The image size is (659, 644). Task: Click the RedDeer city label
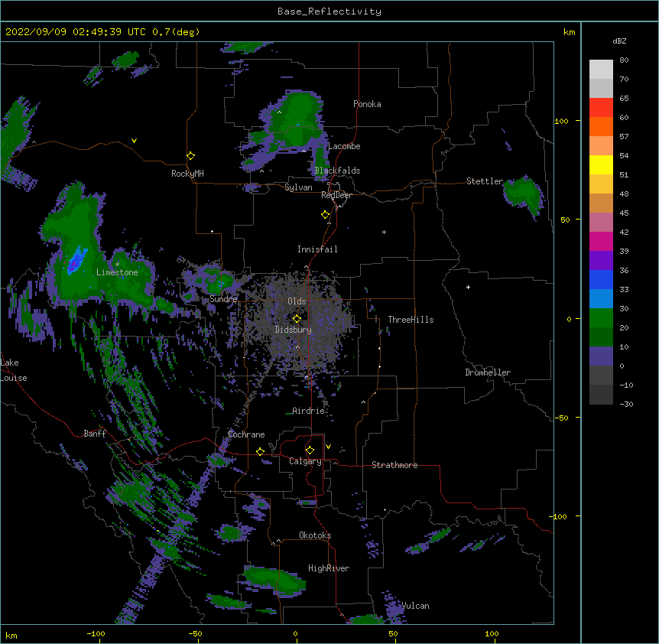tap(336, 195)
